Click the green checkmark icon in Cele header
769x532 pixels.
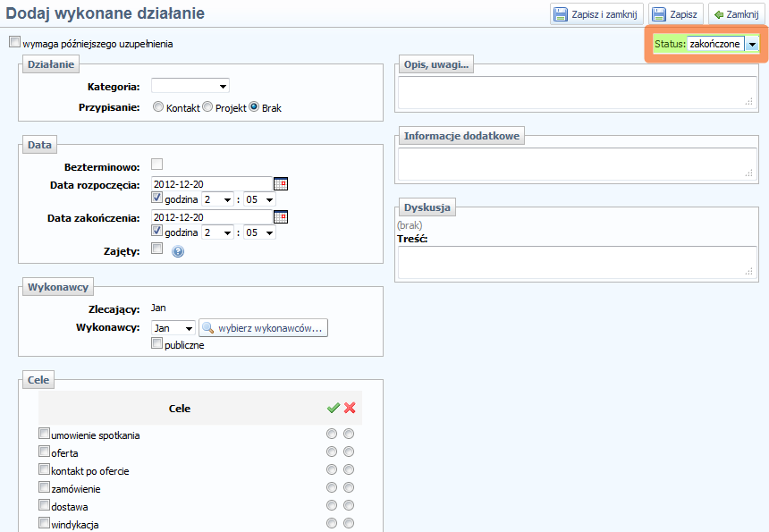333,408
